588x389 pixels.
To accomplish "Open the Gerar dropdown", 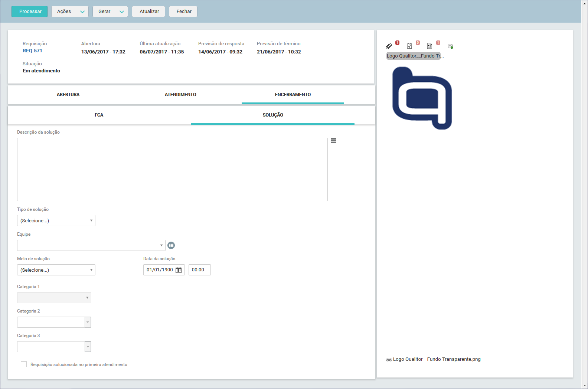I will tap(110, 12).
